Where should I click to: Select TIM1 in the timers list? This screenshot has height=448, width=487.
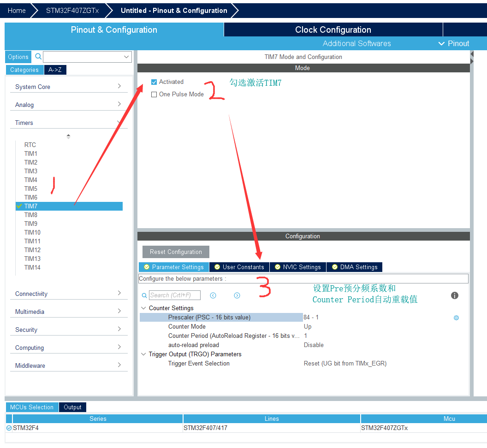point(31,153)
